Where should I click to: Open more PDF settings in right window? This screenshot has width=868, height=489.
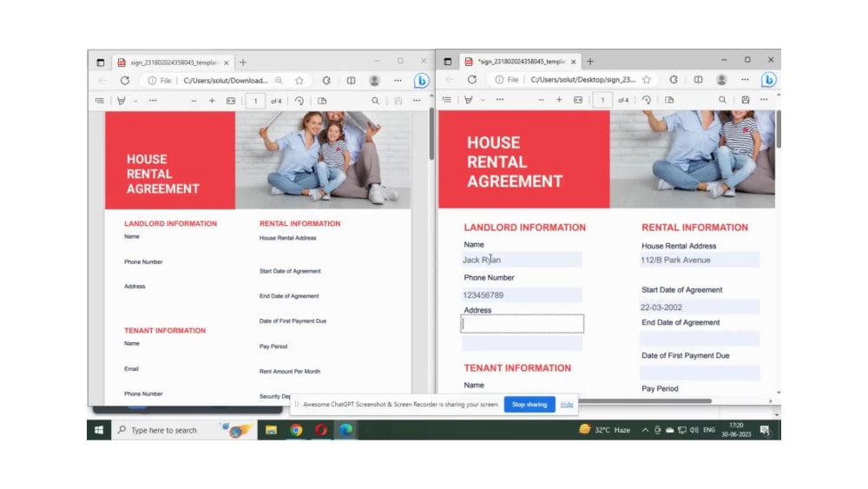tap(764, 100)
